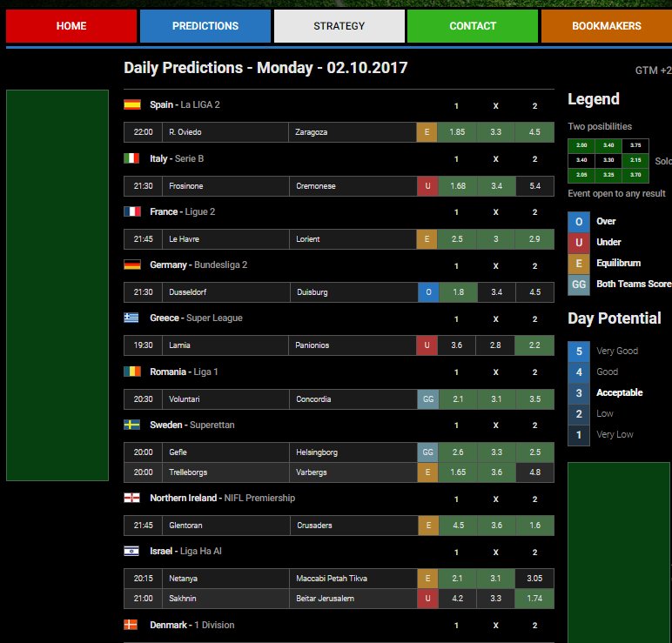
Task: Click the Italy - Serie B heading
Action: (177, 158)
